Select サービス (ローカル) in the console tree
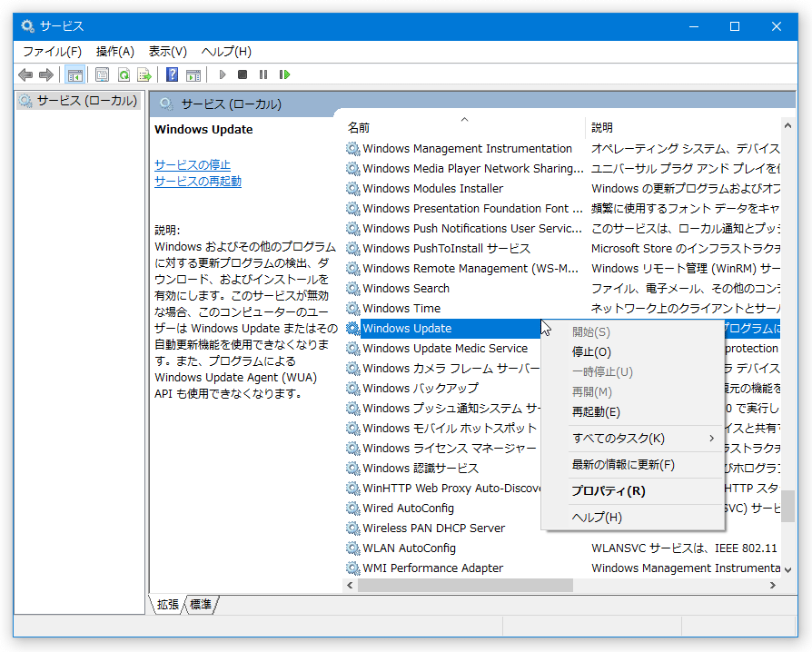Viewport: 812px width, 652px height. (78, 101)
